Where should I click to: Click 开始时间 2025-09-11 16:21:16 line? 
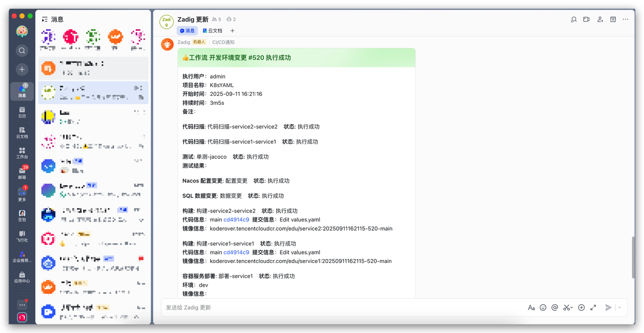pyautogui.click(x=222, y=94)
